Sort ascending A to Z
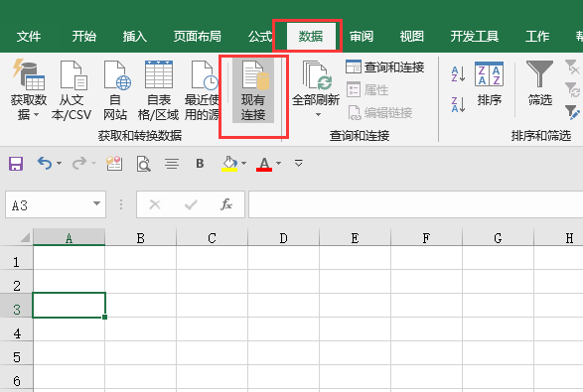 click(x=458, y=74)
